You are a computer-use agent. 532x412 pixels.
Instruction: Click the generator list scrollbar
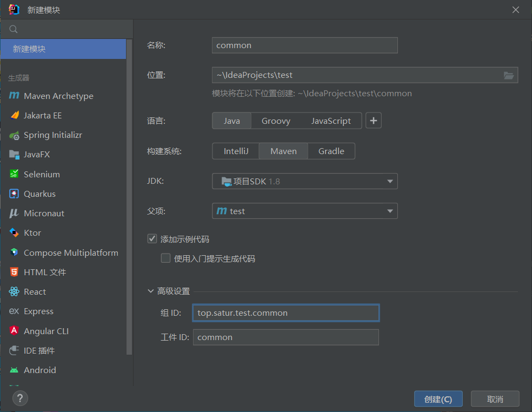tap(129, 197)
